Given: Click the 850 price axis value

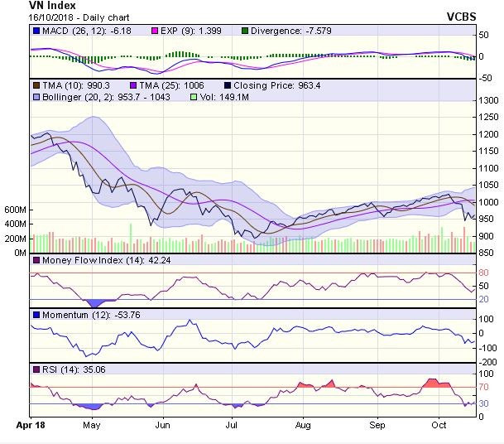Looking at the screenshot, I should tap(486, 253).
